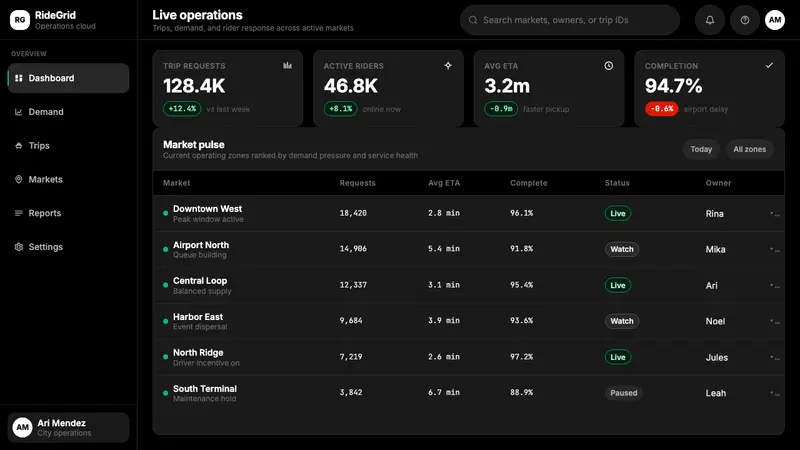Image resolution: width=800 pixels, height=450 pixels.
Task: Open row menu for Central Loop
Action: click(774, 285)
